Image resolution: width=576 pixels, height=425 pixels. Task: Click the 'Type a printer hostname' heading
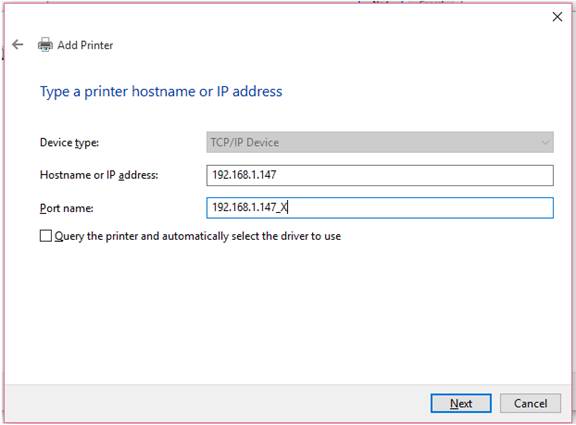[161, 91]
